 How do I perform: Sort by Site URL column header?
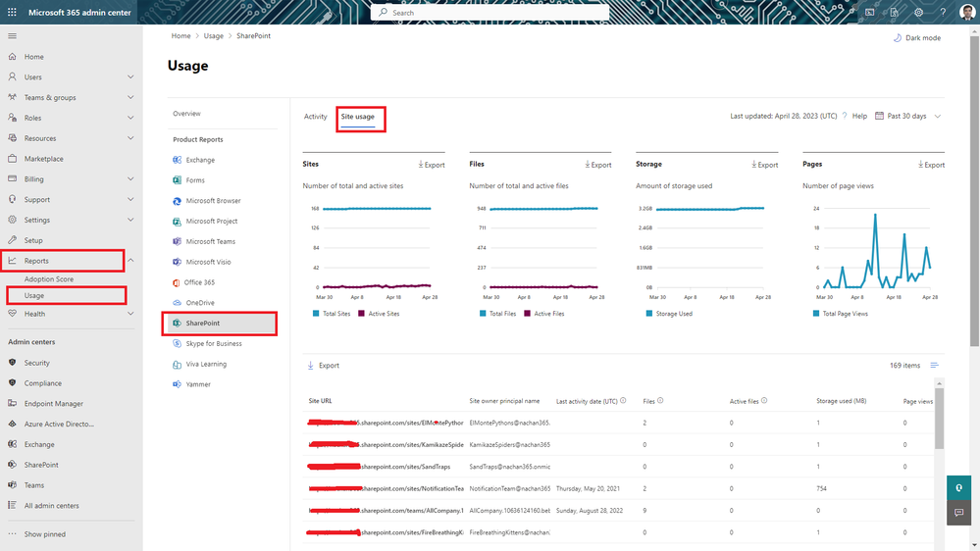pos(320,401)
